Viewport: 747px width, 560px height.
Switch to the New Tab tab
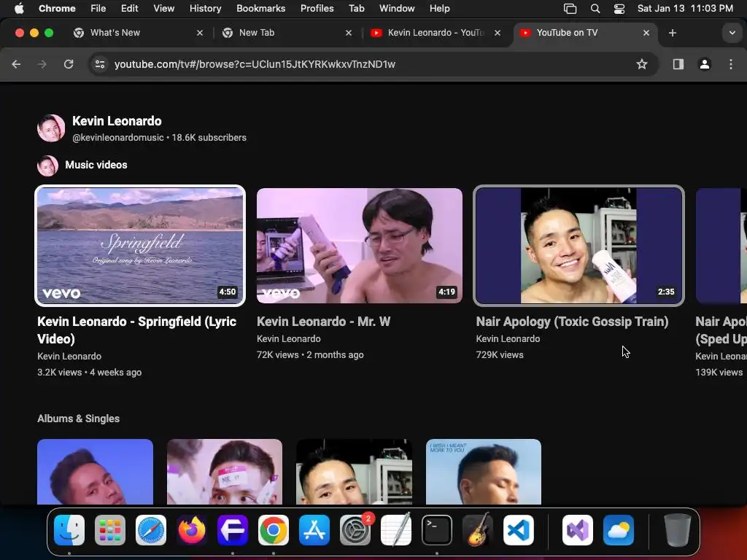287,33
